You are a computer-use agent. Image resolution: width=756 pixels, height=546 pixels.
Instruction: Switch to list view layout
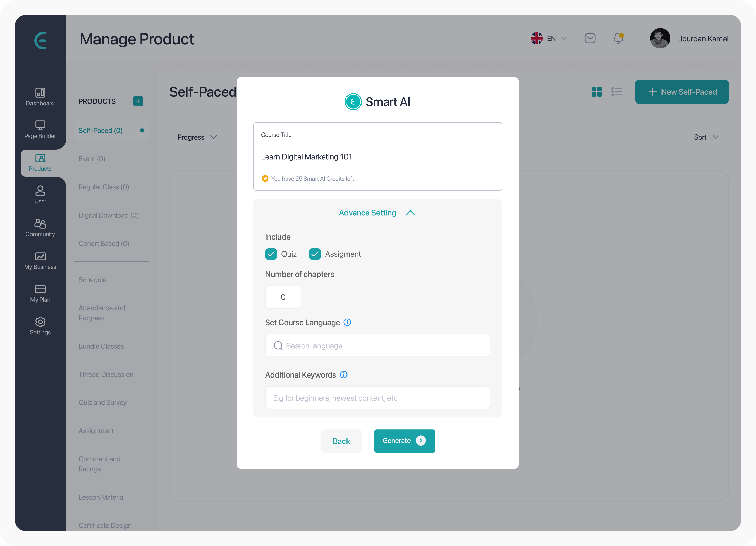(617, 92)
